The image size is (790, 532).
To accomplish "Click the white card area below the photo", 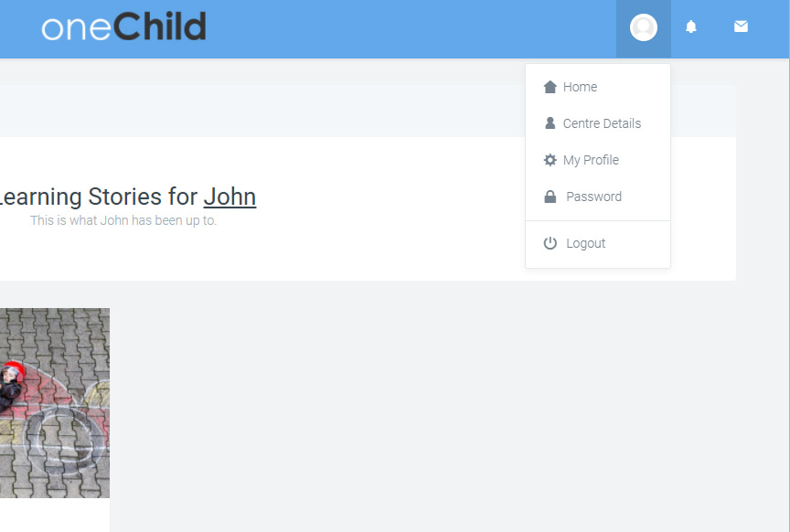I will (x=54, y=515).
